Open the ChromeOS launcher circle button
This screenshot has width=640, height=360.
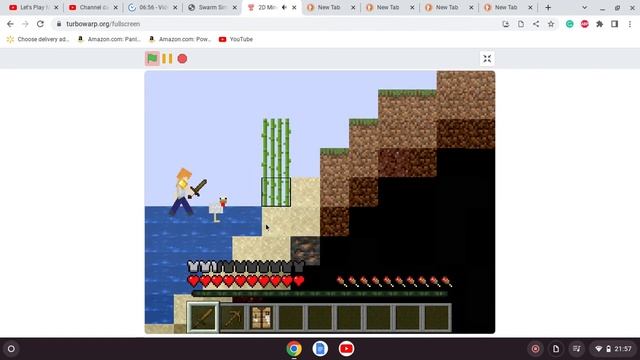pos(11,349)
